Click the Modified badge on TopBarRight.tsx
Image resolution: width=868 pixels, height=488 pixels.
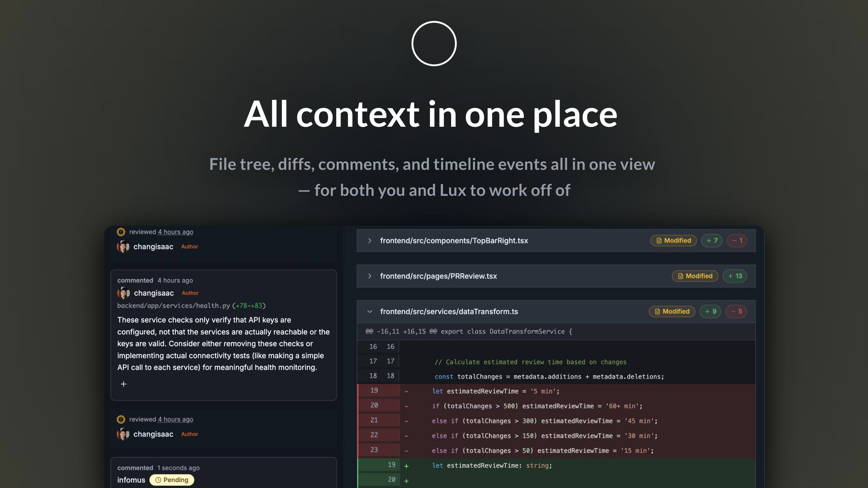[x=673, y=241]
